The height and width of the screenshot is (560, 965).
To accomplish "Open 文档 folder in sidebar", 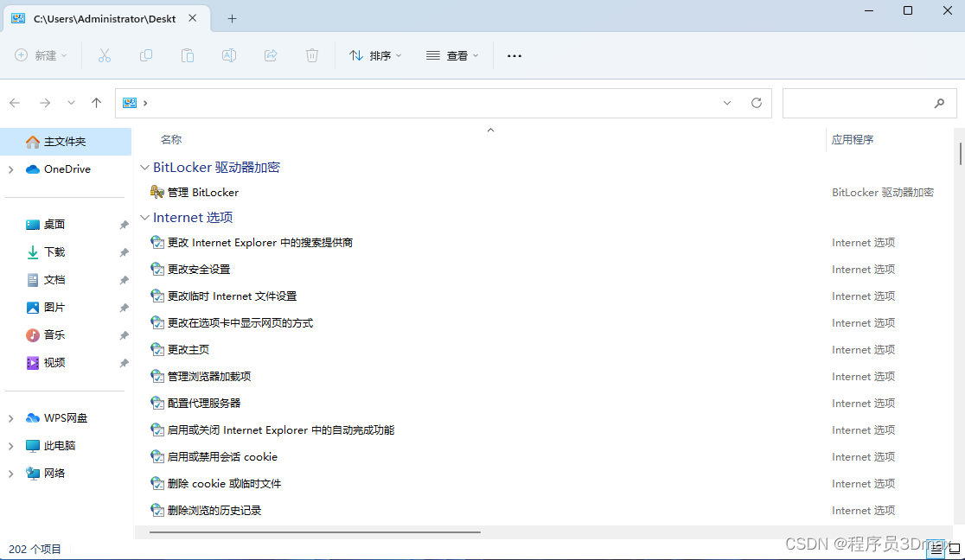I will pyautogui.click(x=54, y=280).
